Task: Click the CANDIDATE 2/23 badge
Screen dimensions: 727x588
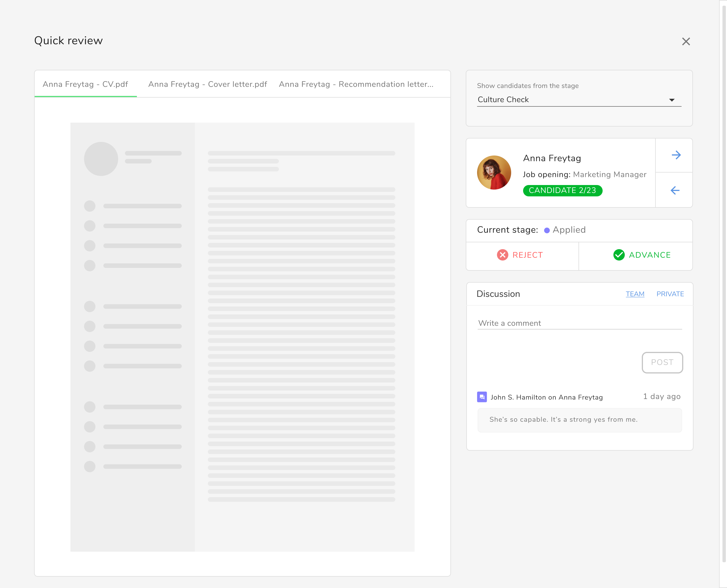Action: click(562, 190)
